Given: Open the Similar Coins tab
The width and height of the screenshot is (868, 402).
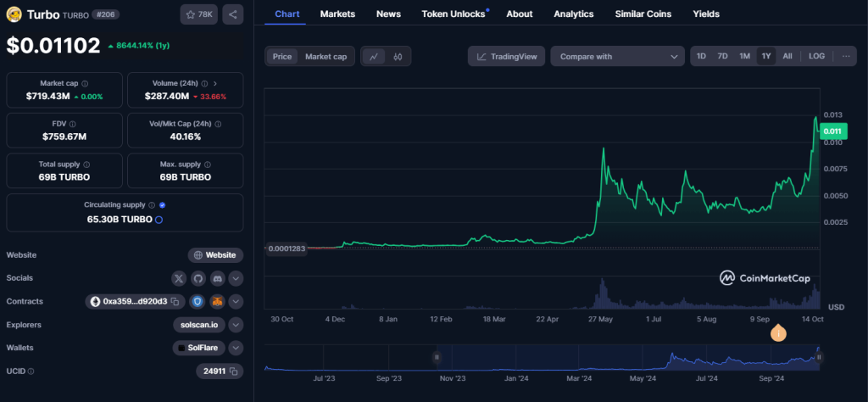Looking at the screenshot, I should pyautogui.click(x=643, y=14).
